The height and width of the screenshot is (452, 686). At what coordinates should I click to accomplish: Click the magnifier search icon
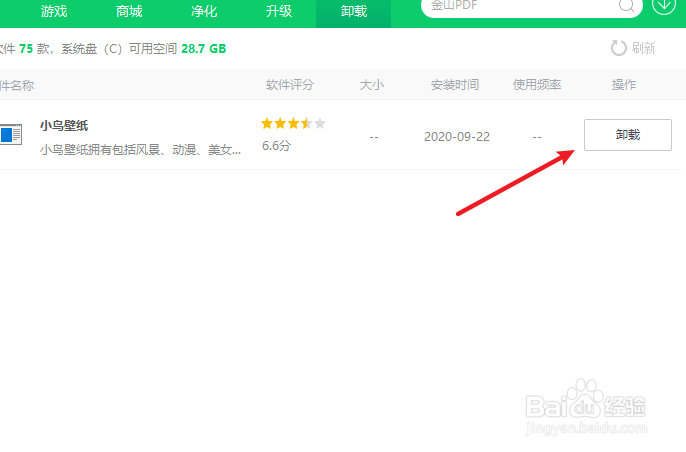(626, 5)
